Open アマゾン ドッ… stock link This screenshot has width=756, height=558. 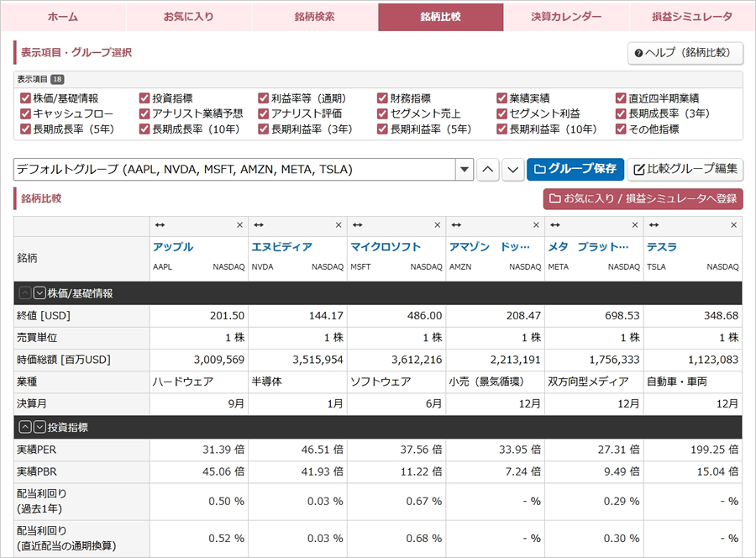point(490,247)
